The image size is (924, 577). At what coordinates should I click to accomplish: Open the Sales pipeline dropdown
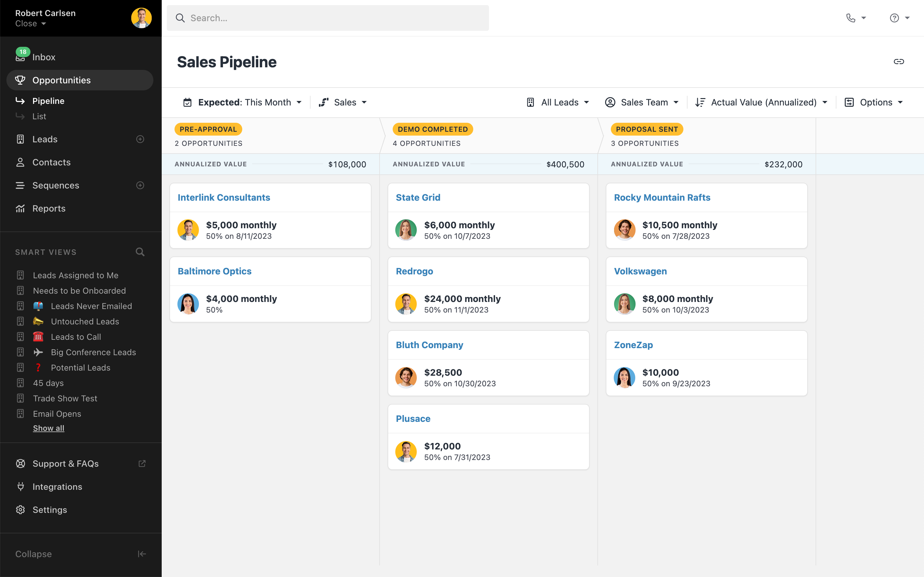pos(343,102)
